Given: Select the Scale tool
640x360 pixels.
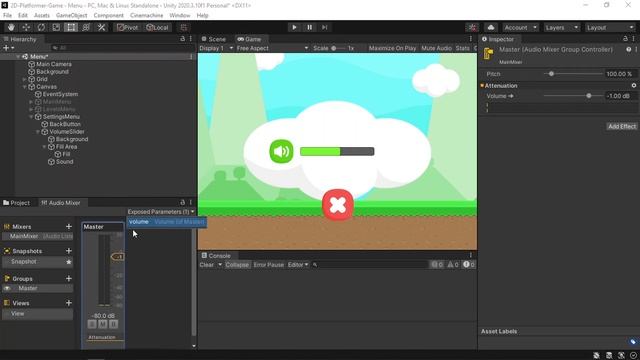Looking at the screenshot, I should coord(56,27).
